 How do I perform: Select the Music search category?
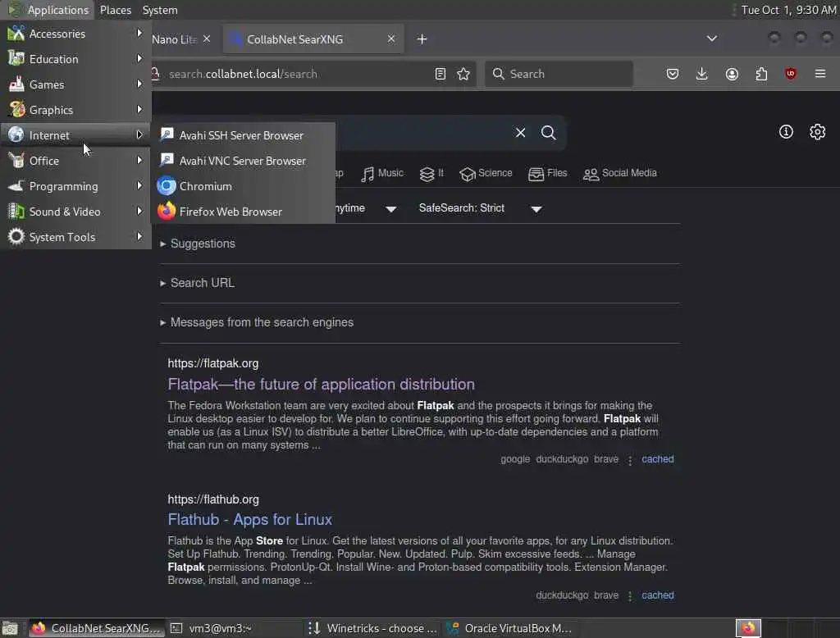coord(382,174)
